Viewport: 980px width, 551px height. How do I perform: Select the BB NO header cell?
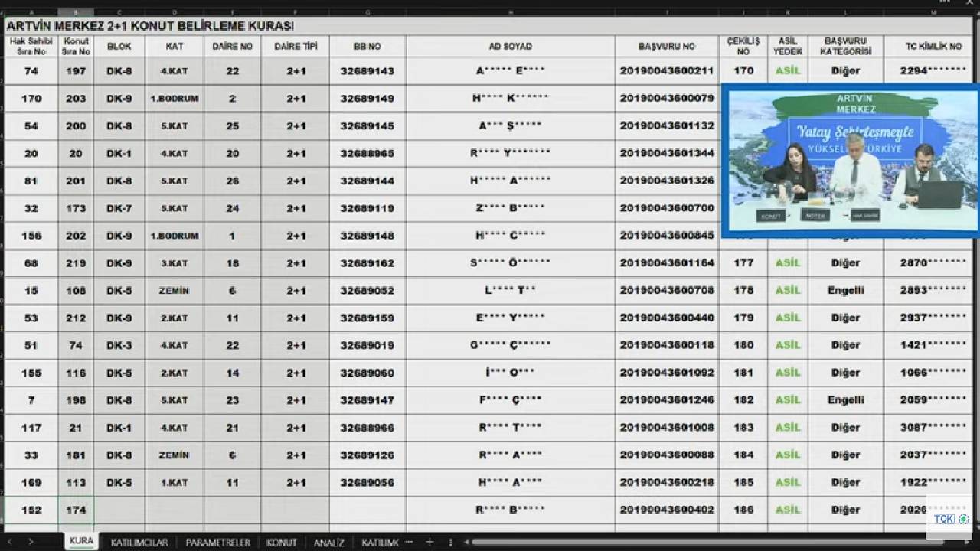pos(367,46)
